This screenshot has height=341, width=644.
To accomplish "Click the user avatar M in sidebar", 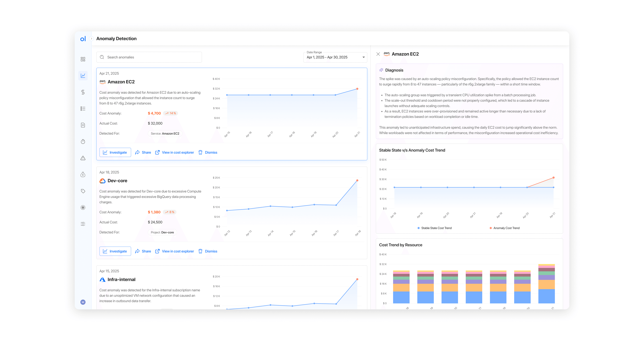I will pyautogui.click(x=83, y=302).
